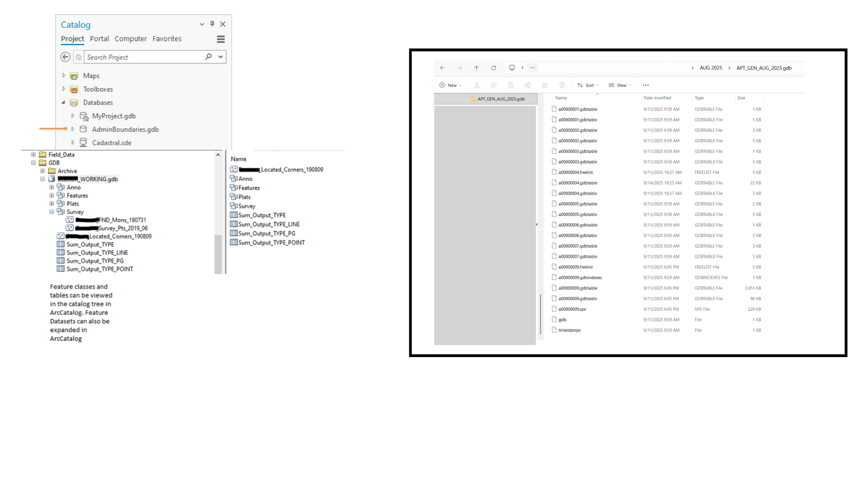Click the Catalog back arrow button
The image size is (868, 488).
point(65,57)
